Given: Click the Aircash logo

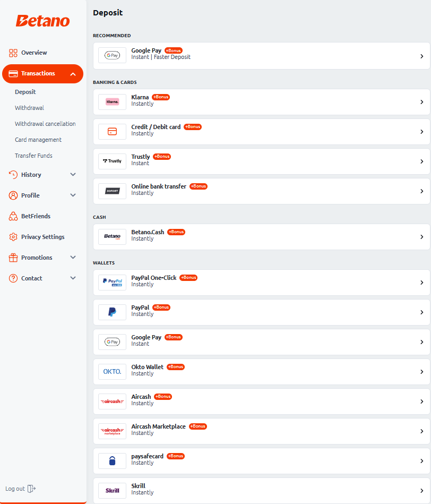Looking at the screenshot, I should coord(112,401).
